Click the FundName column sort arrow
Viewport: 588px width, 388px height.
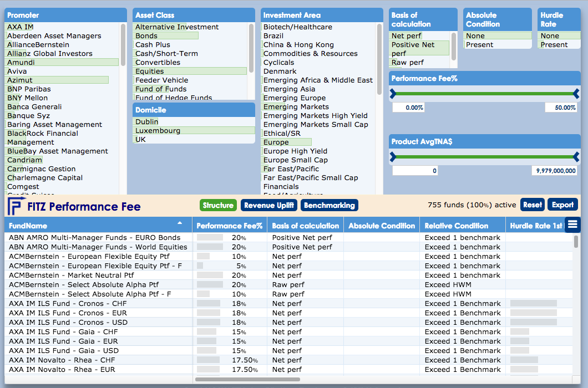tap(179, 223)
